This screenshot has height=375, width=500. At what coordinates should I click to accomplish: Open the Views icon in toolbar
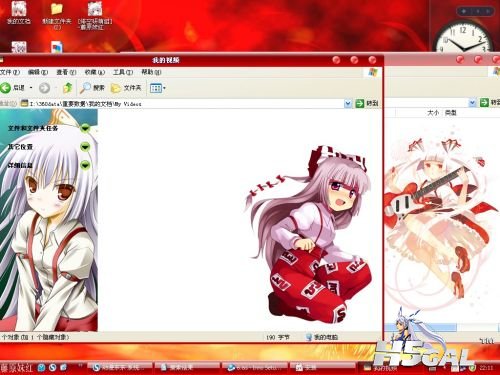156,88
